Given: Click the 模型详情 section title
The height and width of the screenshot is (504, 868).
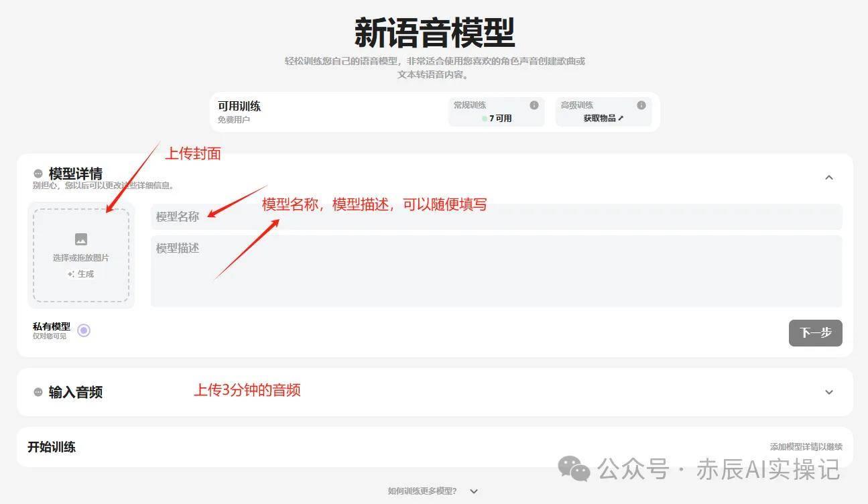Looking at the screenshot, I should pyautogui.click(x=76, y=174).
